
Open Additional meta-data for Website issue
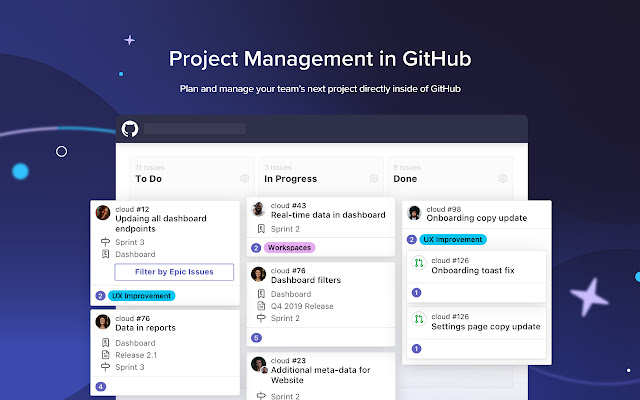[x=320, y=375]
